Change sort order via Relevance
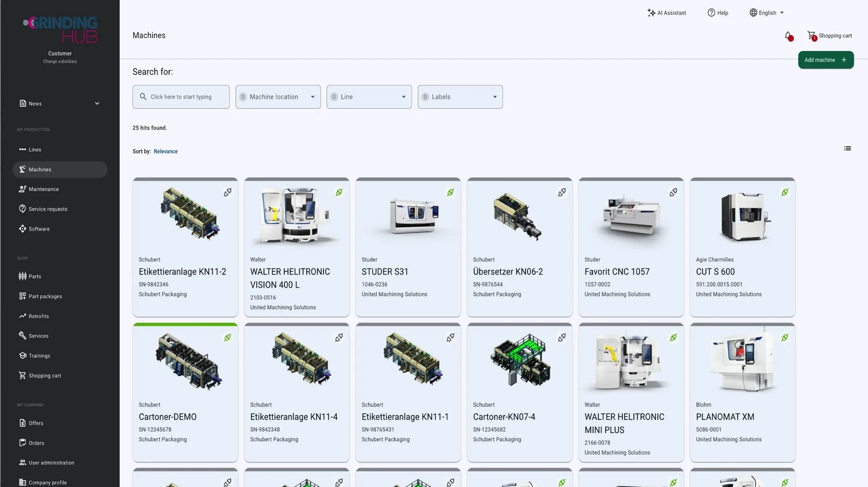 click(165, 152)
